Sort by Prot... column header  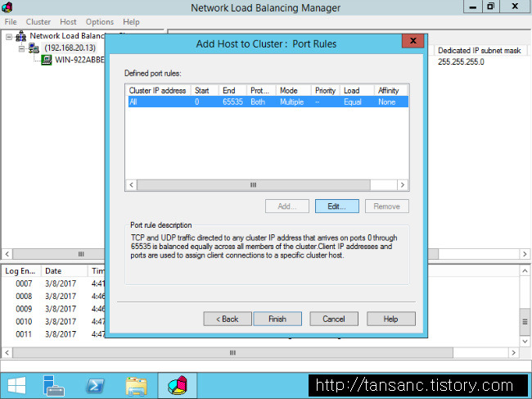[261, 91]
